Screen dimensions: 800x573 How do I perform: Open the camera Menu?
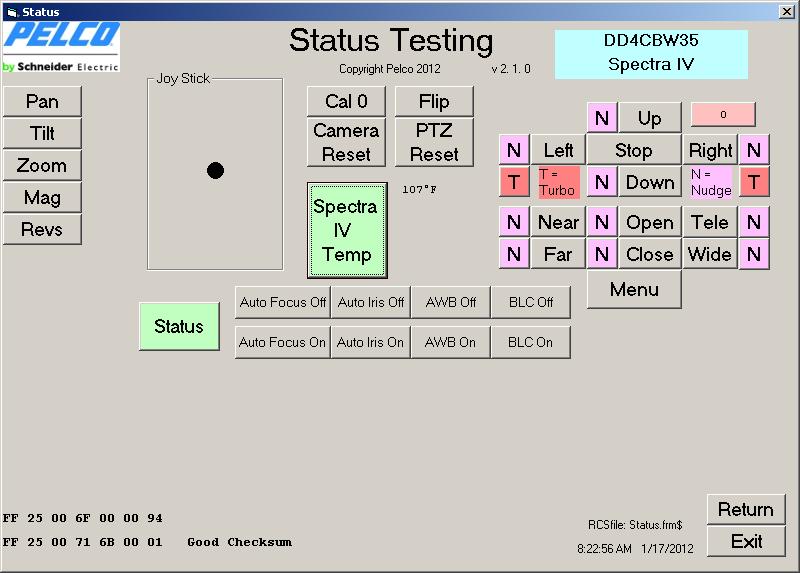(x=634, y=289)
